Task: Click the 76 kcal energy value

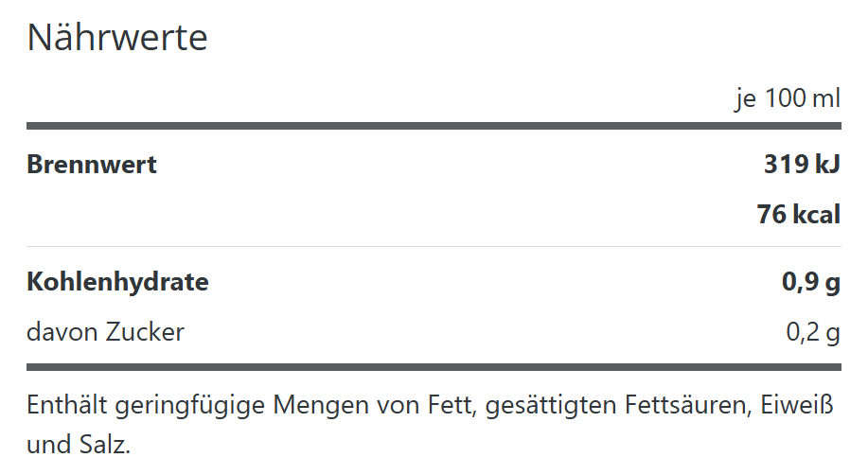Action: click(x=798, y=215)
